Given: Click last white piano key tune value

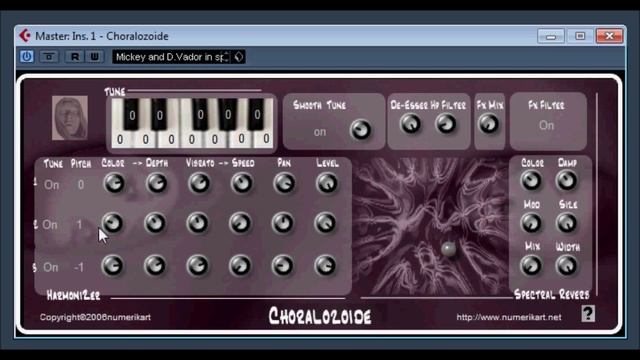Looking at the screenshot, I should [x=266, y=139].
